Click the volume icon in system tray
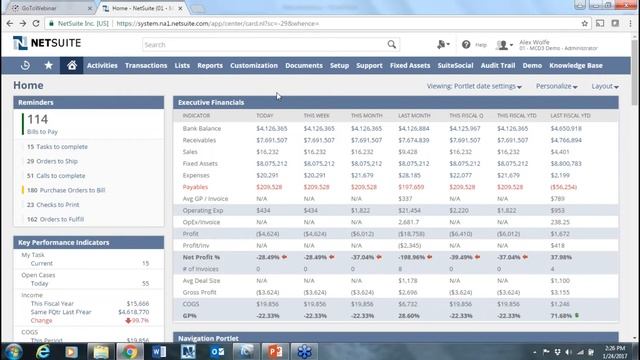 pos(569,352)
